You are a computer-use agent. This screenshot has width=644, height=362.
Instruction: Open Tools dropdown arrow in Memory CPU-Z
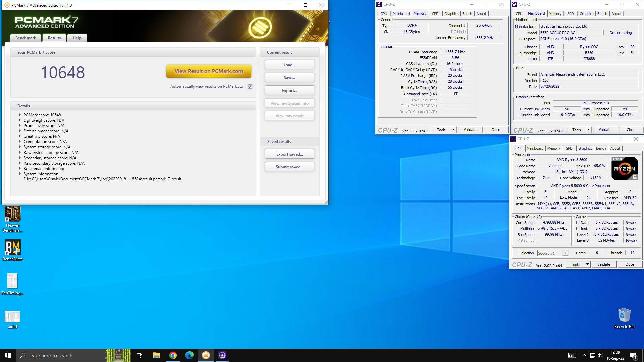pyautogui.click(x=453, y=130)
